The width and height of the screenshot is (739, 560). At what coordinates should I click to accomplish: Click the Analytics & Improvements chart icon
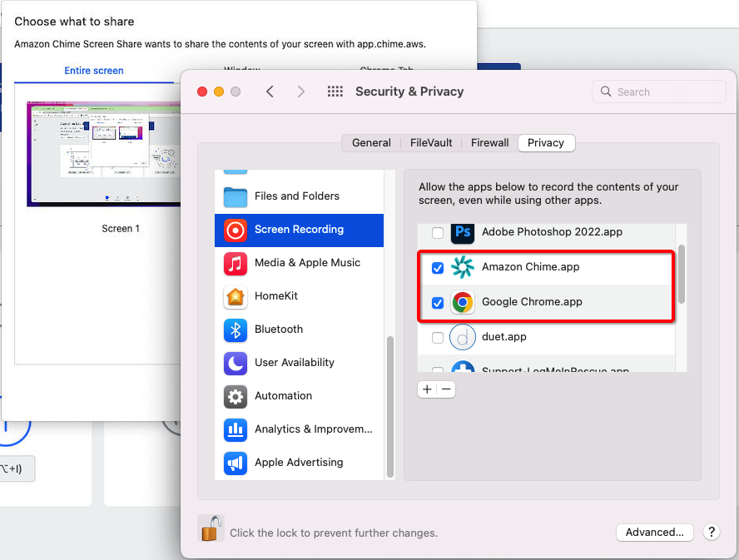236,430
